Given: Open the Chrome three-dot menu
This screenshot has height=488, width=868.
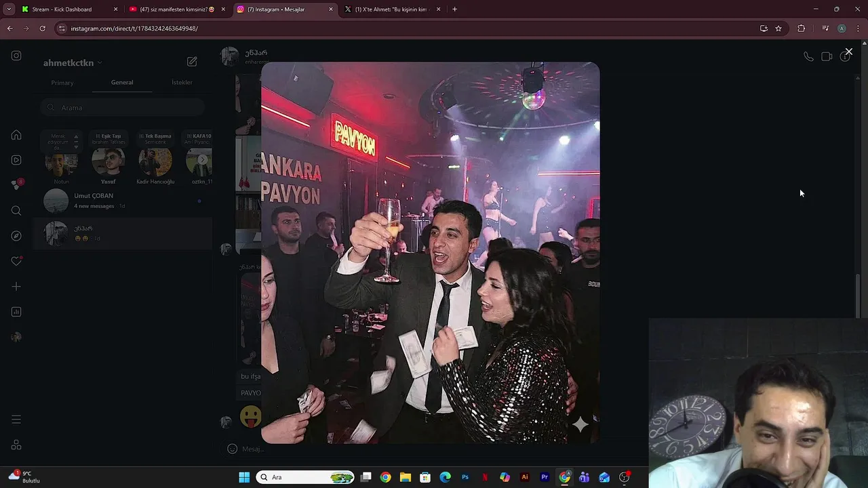Looking at the screenshot, I should 858,28.
